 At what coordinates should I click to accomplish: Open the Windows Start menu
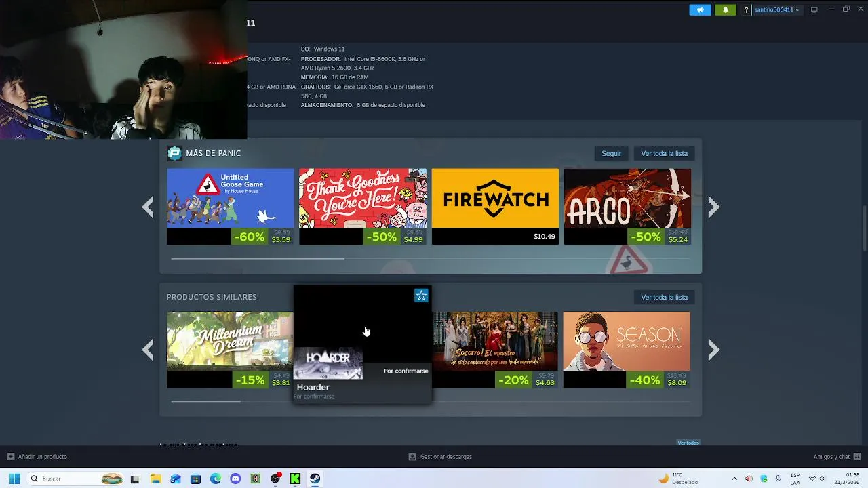coord(14,479)
